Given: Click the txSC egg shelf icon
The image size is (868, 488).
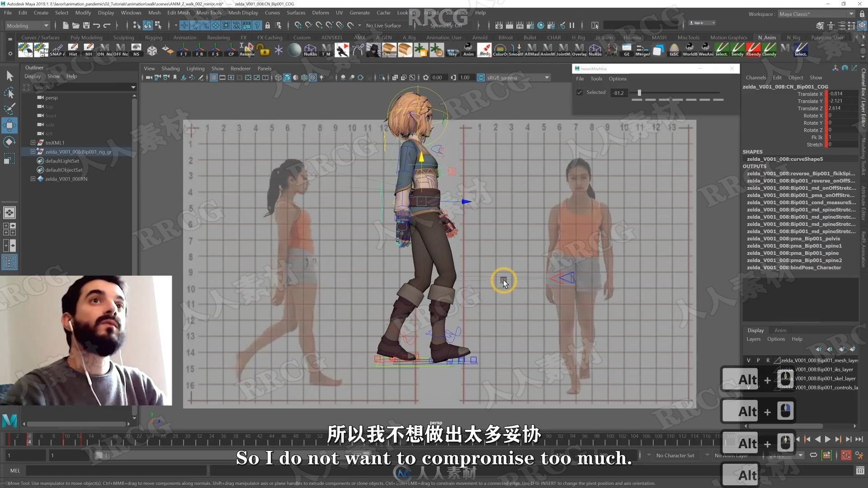Looking at the screenshot, I should [x=674, y=50].
